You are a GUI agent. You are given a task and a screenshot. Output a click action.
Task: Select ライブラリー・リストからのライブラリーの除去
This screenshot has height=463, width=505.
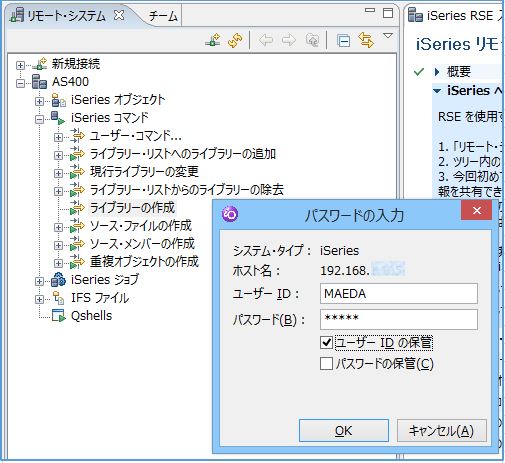coord(187,190)
